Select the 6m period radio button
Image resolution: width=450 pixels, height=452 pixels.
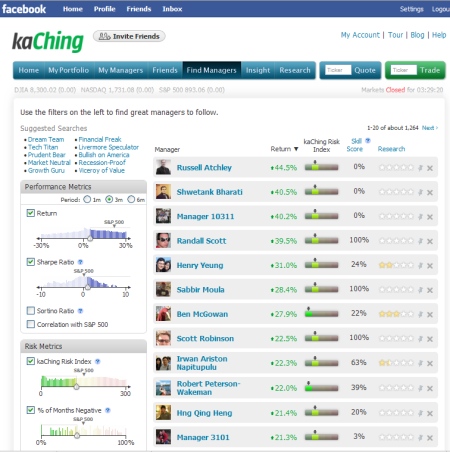point(131,199)
